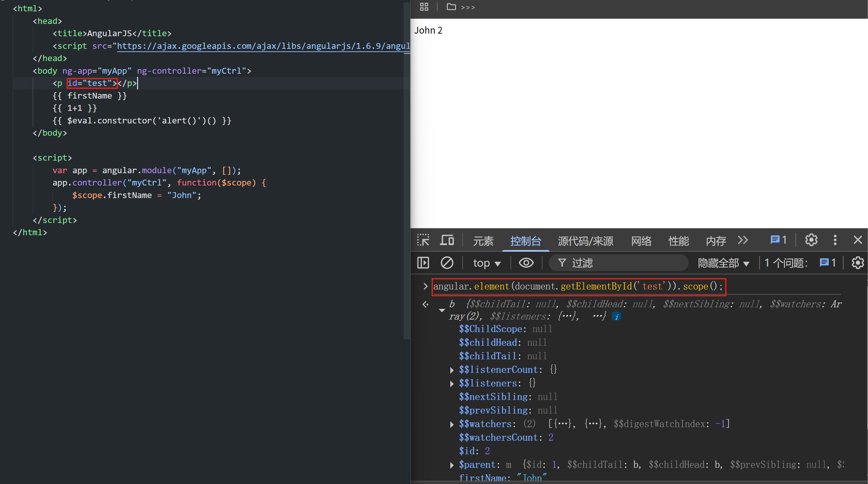Show the console sidebar panel icon
Screen dimensions: 868x484
coord(423,263)
